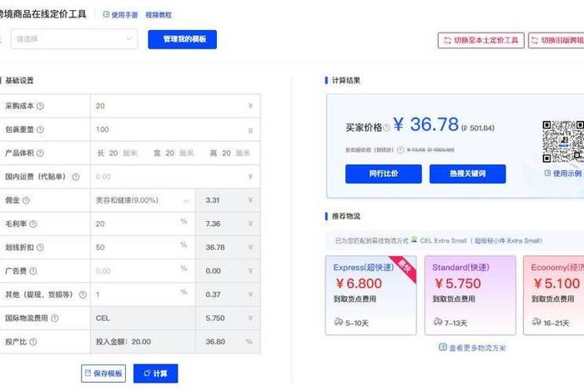Click the CEL logistics field
Viewport: 584px width, 392px height.
point(143,319)
